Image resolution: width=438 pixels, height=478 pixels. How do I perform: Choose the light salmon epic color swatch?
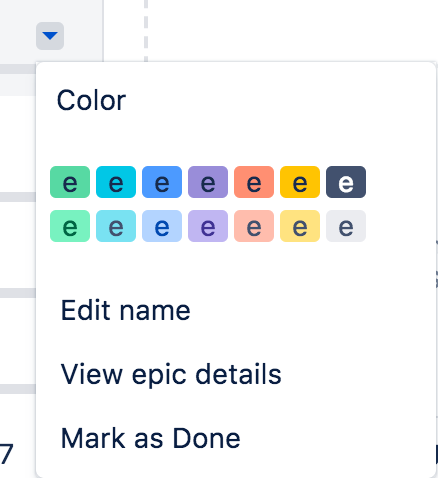pos(254,226)
